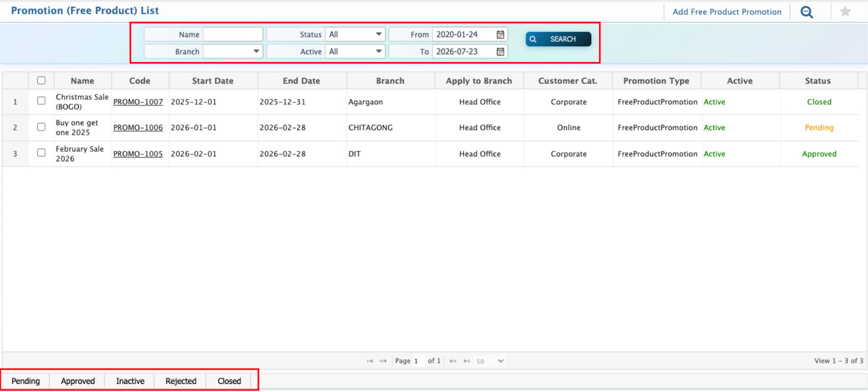Click the magnifier search icon in header
868x392 pixels.
(x=807, y=12)
